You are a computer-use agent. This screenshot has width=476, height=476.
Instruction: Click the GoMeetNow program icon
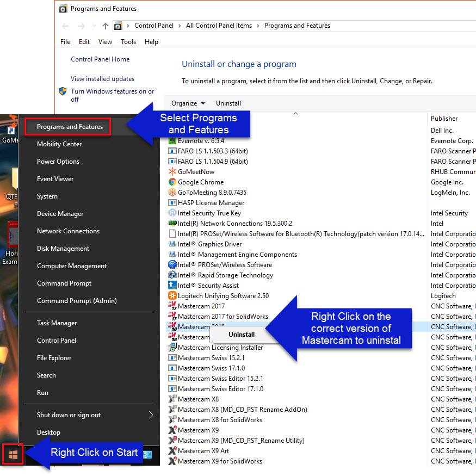click(172, 171)
